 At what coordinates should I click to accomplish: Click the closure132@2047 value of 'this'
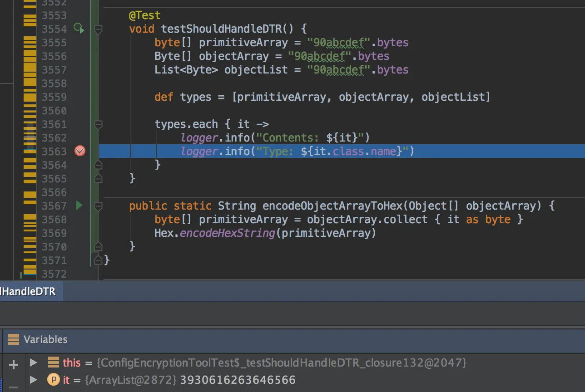pos(282,363)
